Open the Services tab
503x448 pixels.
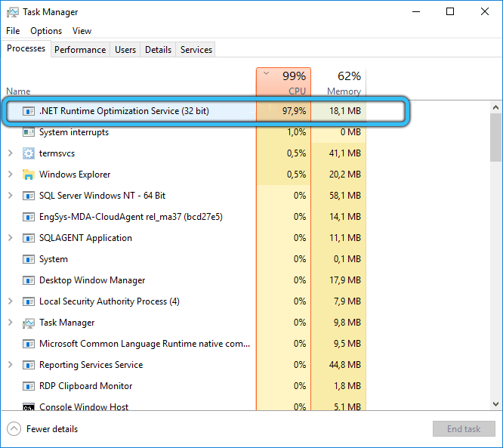point(196,50)
